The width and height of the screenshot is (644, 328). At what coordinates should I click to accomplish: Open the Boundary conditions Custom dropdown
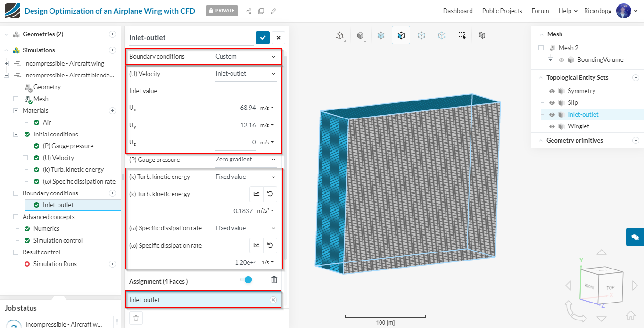[x=246, y=56]
